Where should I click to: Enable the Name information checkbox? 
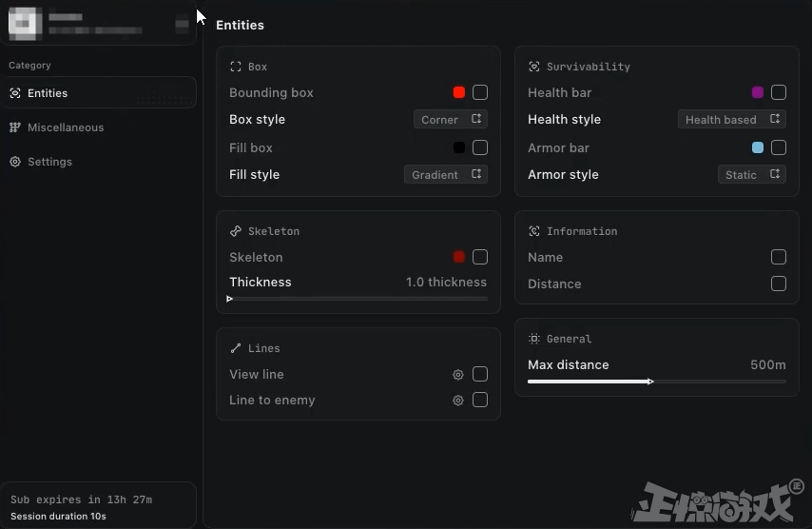[779, 257]
